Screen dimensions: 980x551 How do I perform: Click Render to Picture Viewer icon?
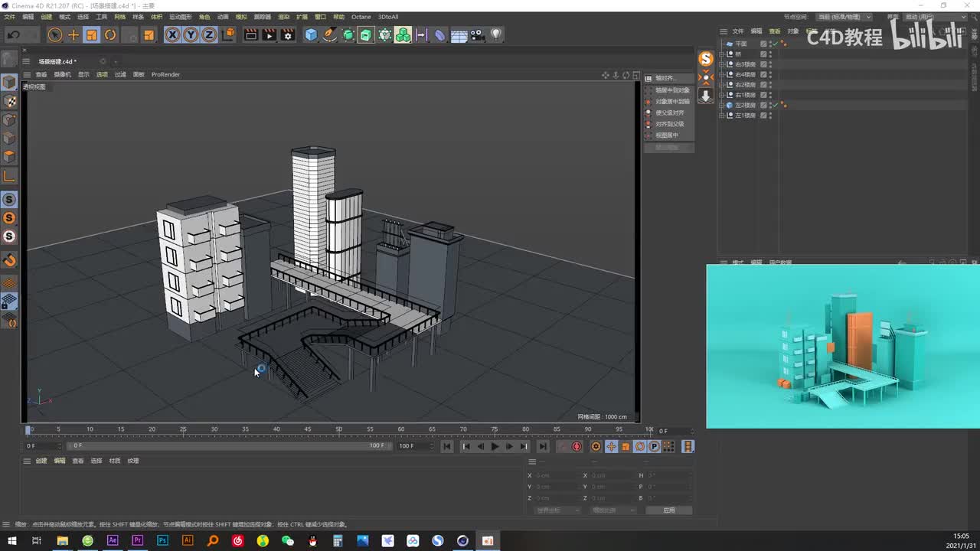[269, 34]
